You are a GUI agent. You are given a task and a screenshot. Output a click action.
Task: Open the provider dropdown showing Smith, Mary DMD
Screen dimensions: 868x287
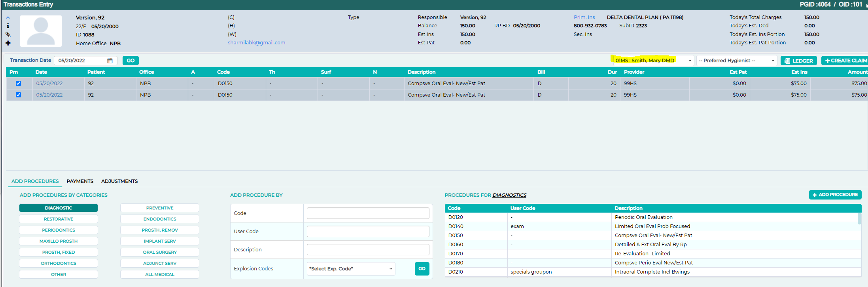[653, 61]
